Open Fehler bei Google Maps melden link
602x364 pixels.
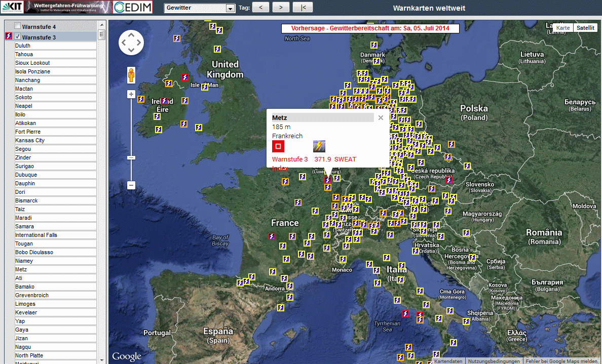[561, 361]
